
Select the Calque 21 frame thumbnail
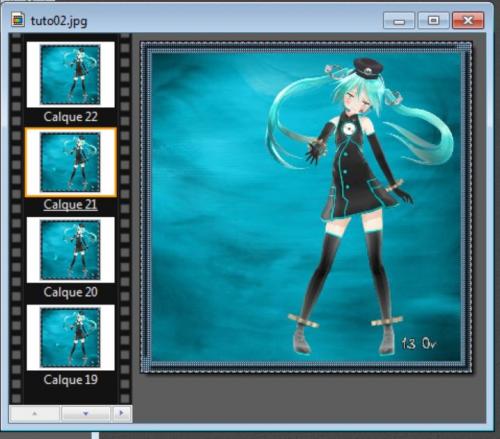(70, 162)
